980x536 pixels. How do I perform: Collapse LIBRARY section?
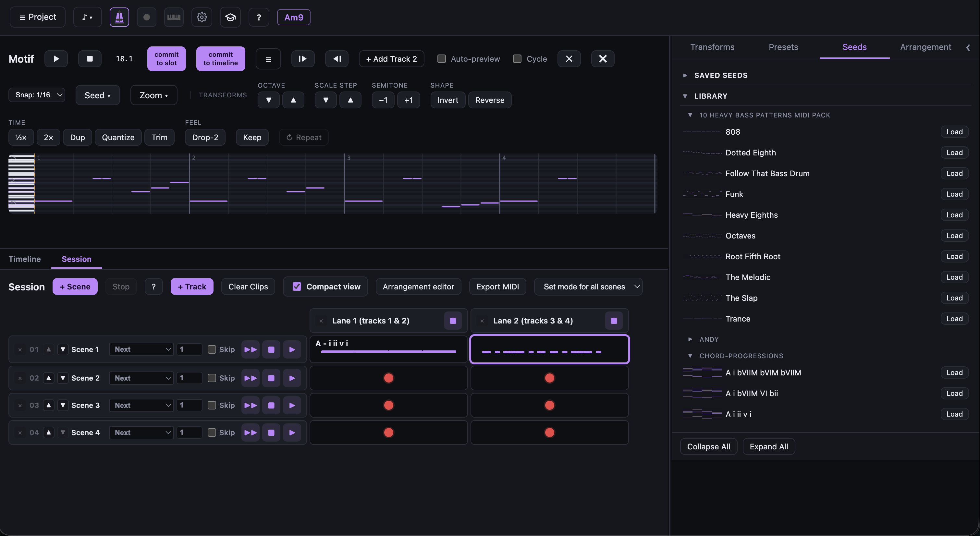click(685, 96)
